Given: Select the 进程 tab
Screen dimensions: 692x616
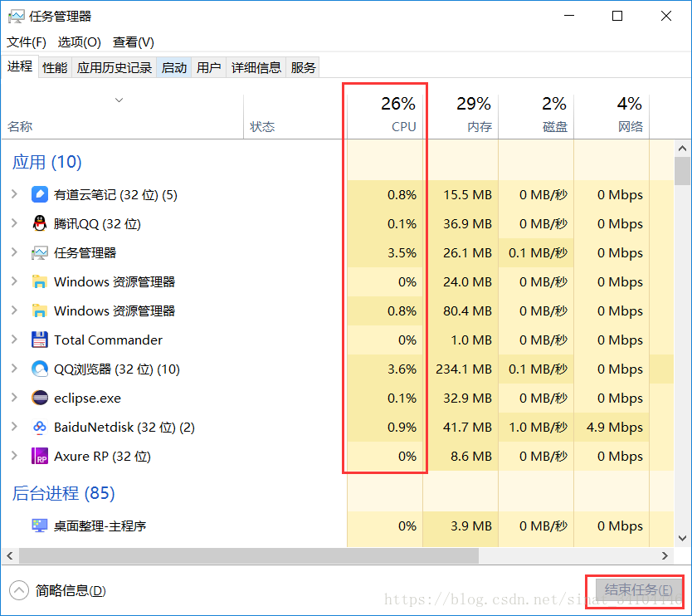Looking at the screenshot, I should 20,66.
